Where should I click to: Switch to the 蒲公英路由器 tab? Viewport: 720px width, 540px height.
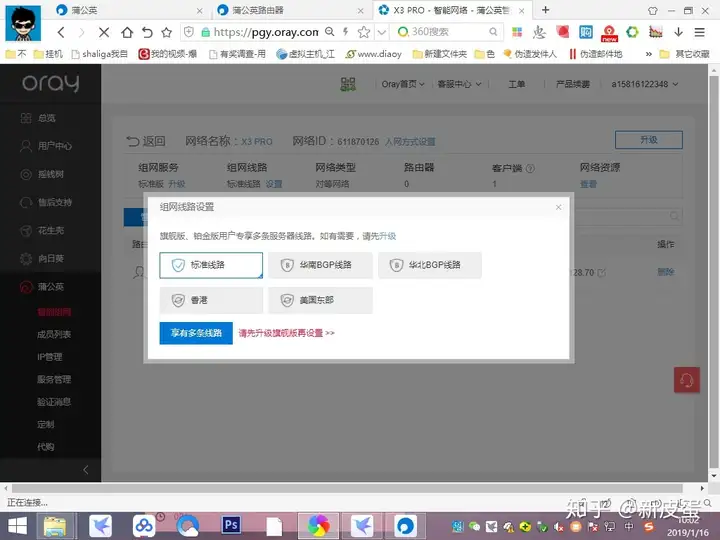pos(290,10)
